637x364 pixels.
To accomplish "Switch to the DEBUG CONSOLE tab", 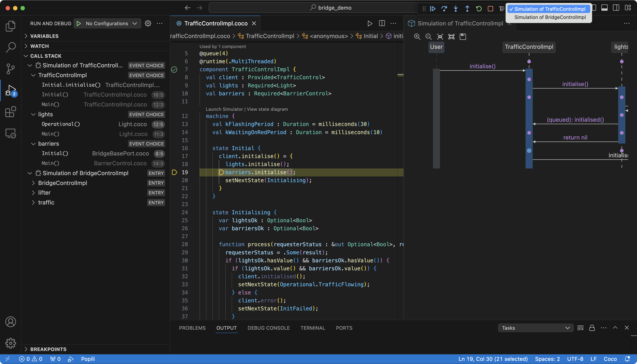I will tap(268, 328).
